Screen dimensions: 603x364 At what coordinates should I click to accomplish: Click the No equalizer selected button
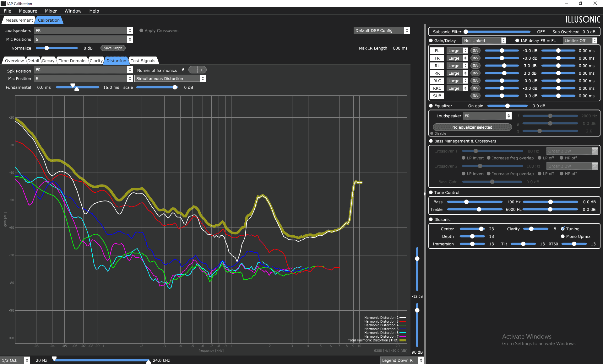pos(472,127)
